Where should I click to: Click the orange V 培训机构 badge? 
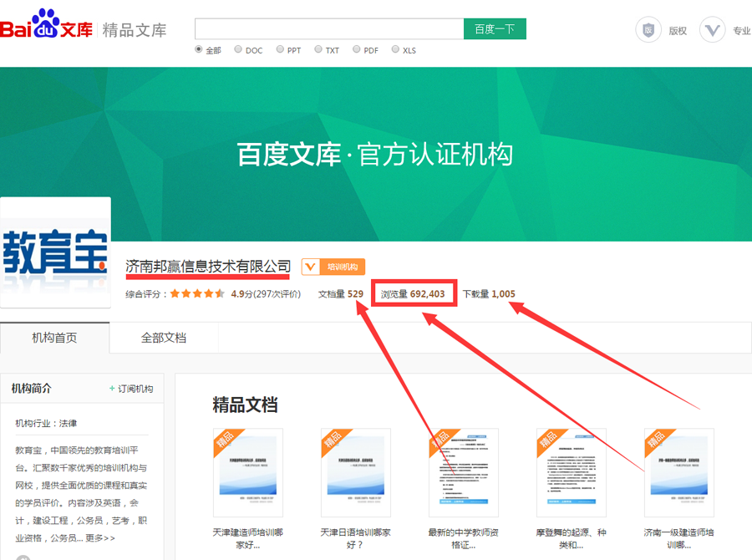point(333,267)
